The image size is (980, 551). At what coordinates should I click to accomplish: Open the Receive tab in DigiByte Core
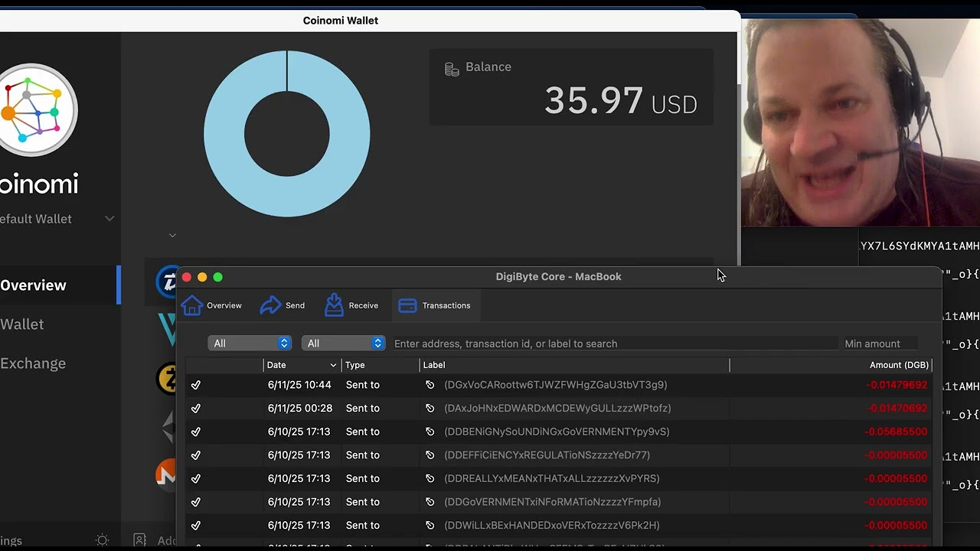351,305
